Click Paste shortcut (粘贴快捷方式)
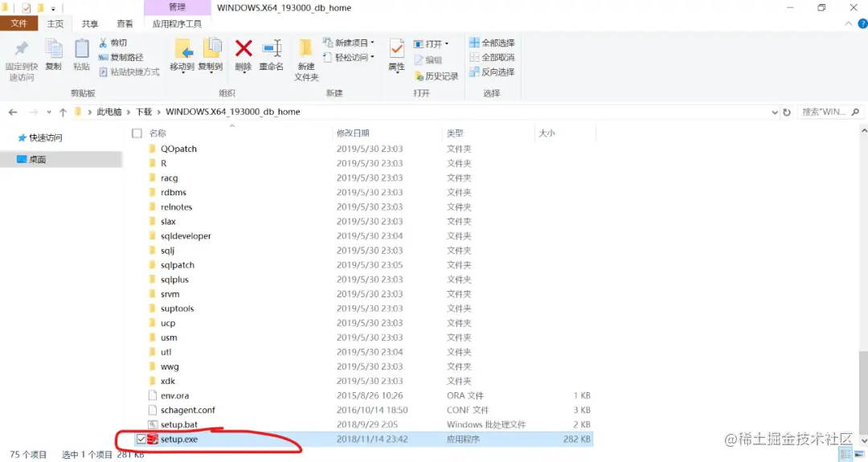The width and height of the screenshot is (868, 462). tap(129, 72)
